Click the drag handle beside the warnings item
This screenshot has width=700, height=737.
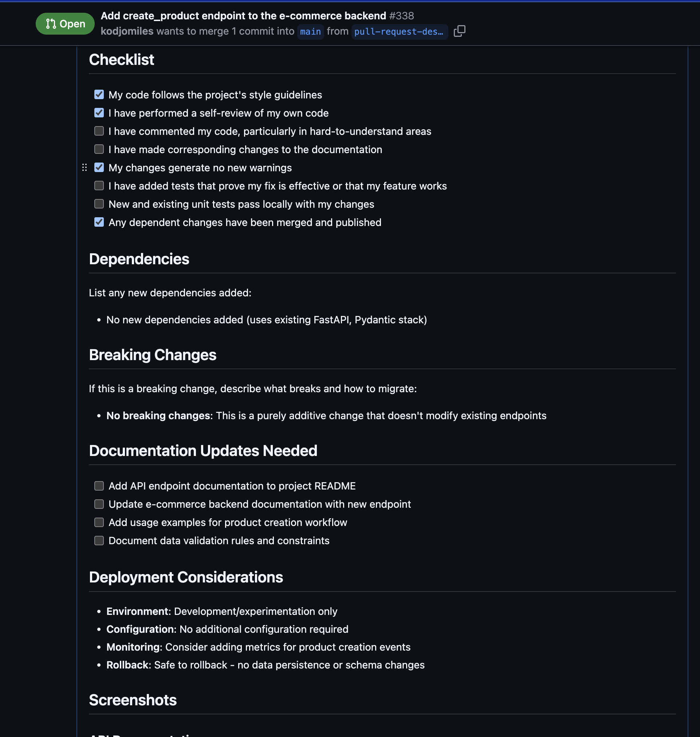(84, 168)
